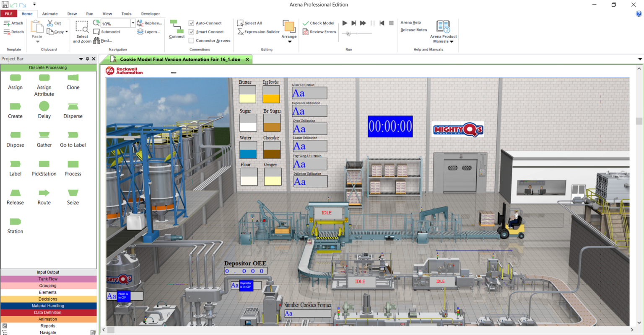Expand the Material Handling panel in Project Bar
644x335 pixels.
click(48, 306)
